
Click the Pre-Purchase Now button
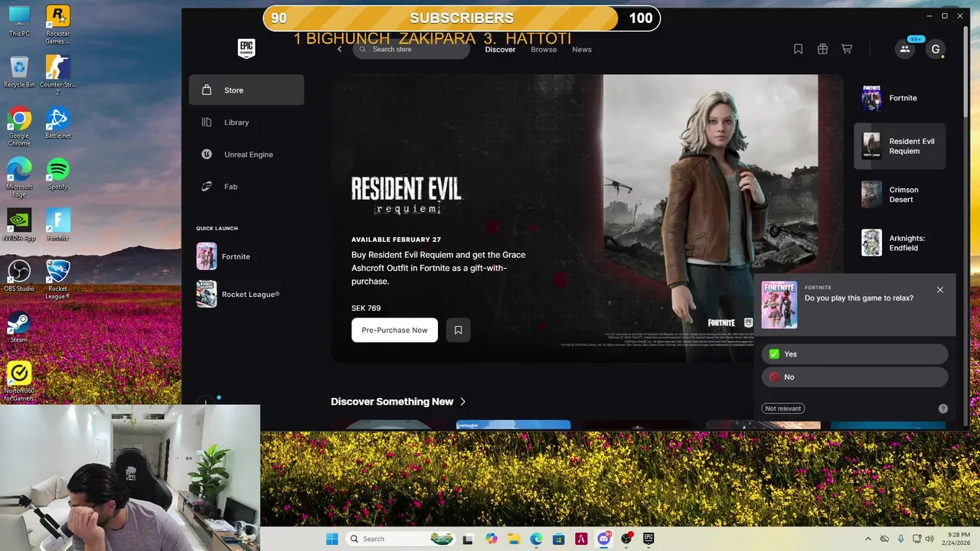click(x=394, y=330)
